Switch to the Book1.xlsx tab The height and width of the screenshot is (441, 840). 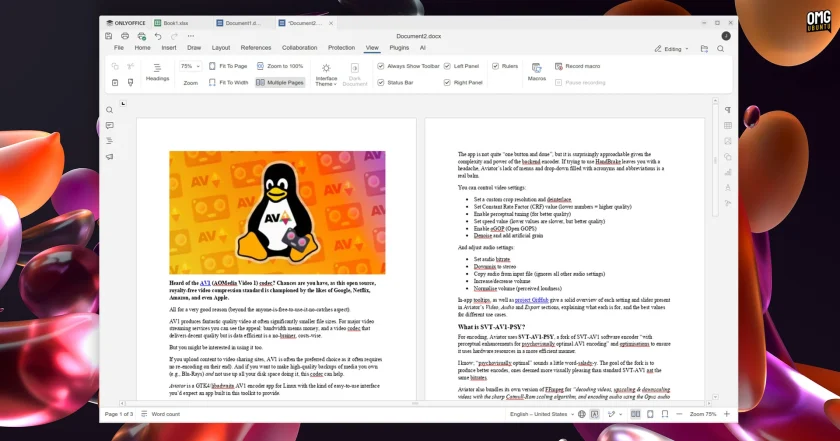point(180,23)
